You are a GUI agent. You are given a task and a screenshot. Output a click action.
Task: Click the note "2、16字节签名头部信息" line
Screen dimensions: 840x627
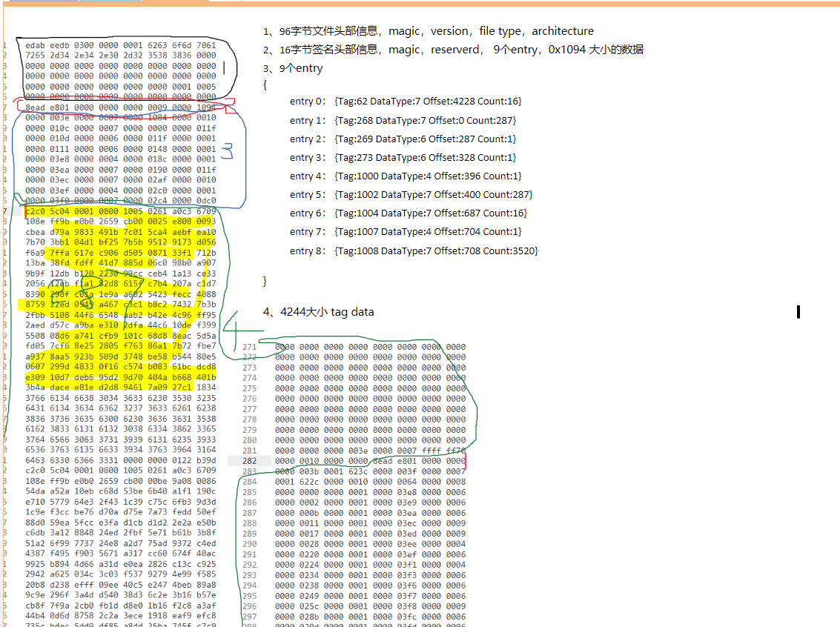(x=453, y=50)
